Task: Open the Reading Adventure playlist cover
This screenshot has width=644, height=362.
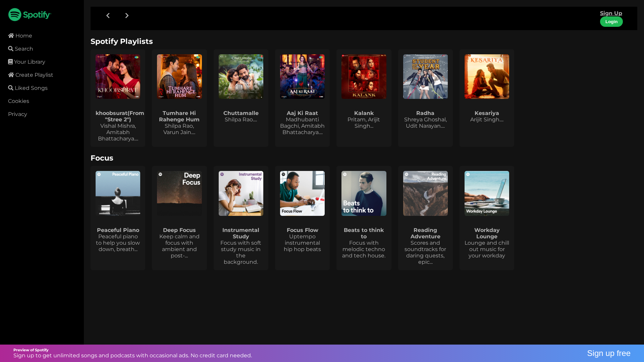Action: click(425, 193)
